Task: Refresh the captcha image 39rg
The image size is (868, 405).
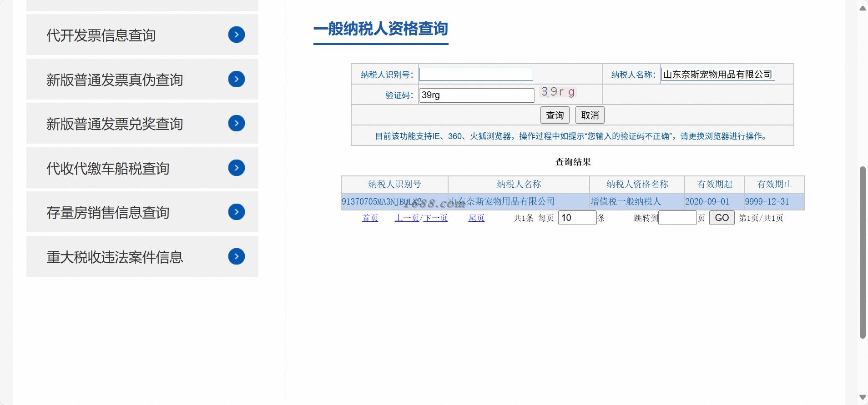Action: click(x=558, y=92)
